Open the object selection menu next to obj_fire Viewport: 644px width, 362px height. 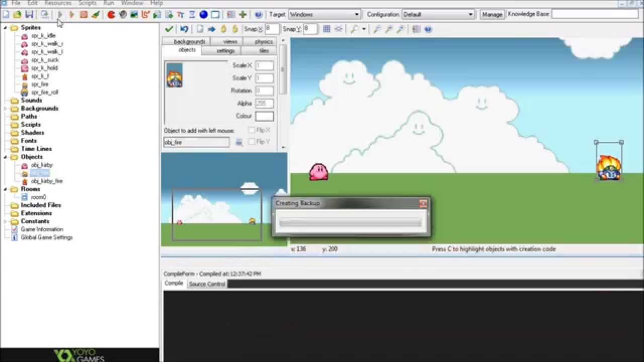tap(239, 142)
